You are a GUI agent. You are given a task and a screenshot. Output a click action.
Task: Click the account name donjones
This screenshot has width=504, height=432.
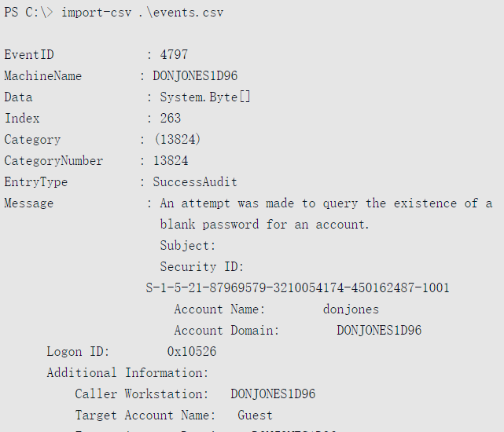[x=351, y=309]
